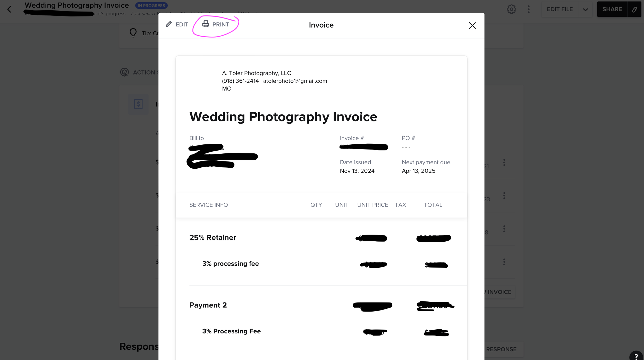Click the TAX column header

[401, 205]
